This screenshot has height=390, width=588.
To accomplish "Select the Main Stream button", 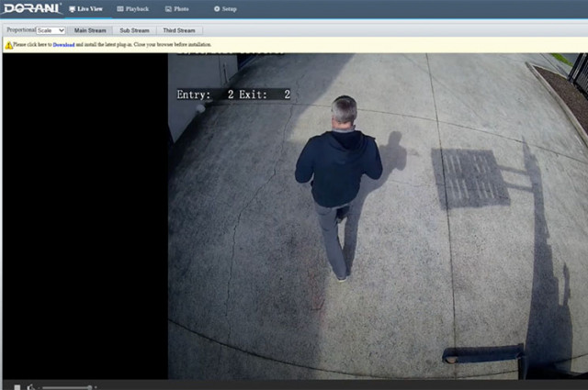I will coord(90,30).
